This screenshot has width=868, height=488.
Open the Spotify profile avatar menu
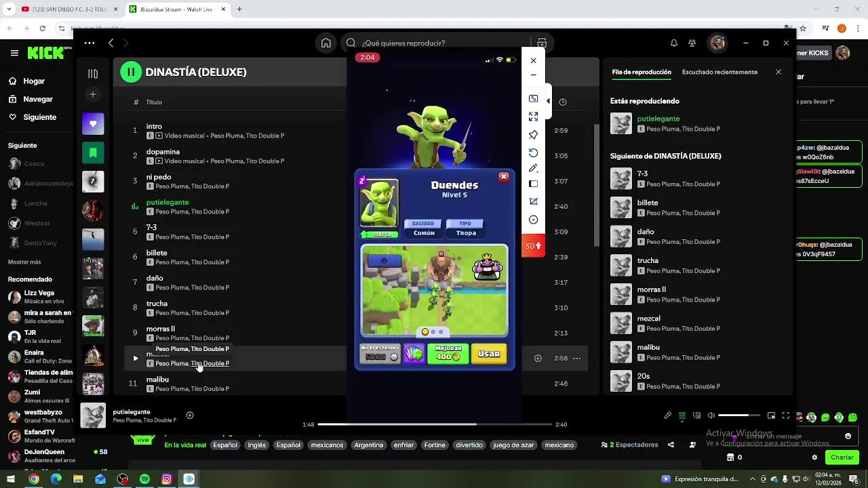pos(717,43)
